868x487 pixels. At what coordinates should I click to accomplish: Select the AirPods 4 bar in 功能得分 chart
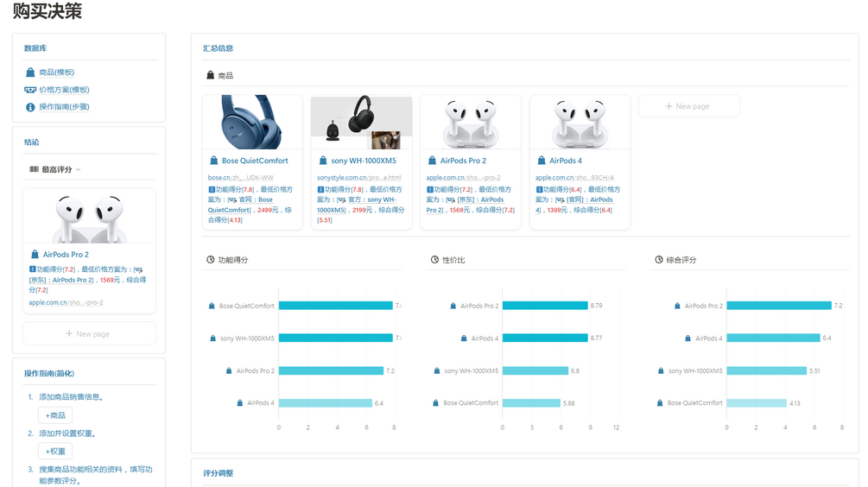(x=326, y=403)
